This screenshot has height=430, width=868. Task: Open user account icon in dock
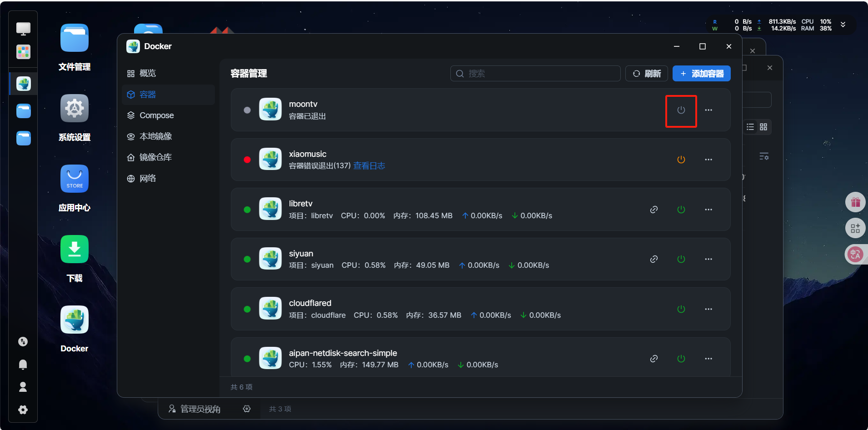click(x=23, y=387)
